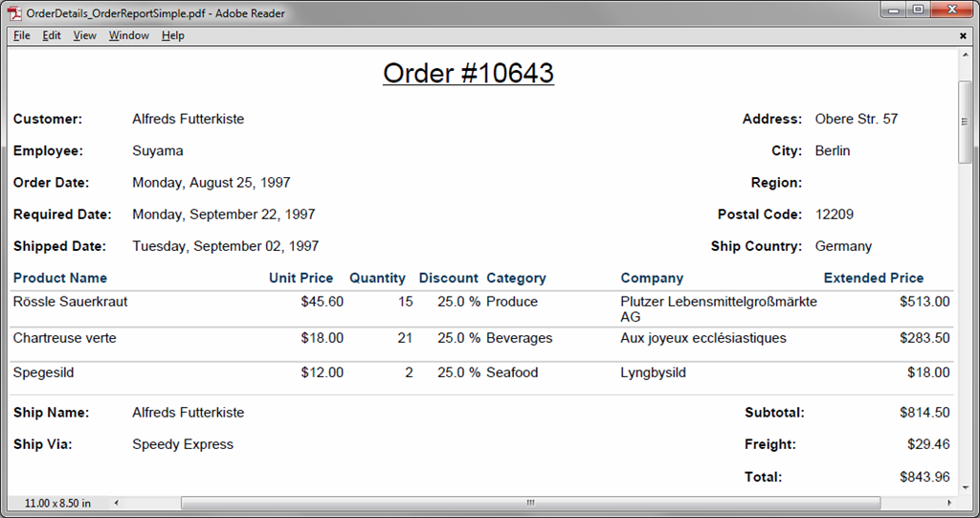The image size is (980, 518).
Task: Click company Aux joyeux ecclésiastiques
Action: pos(703,338)
